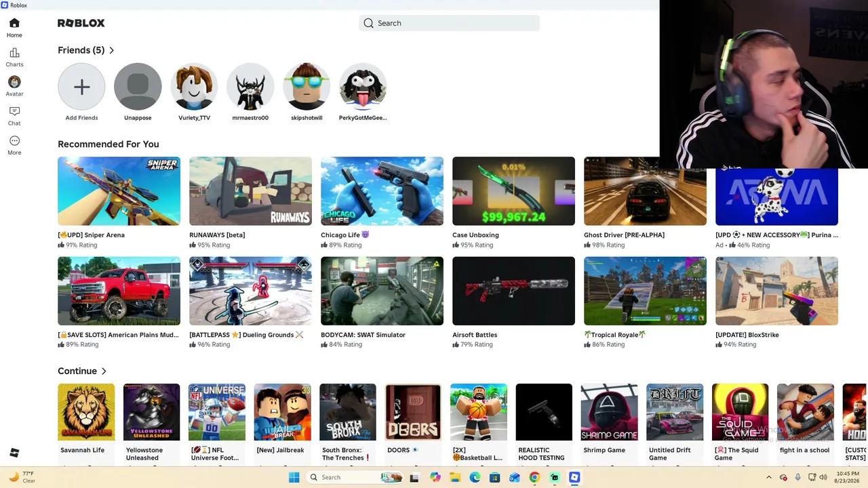The image size is (868, 488).
Task: Open the BloxStrike game tile
Action: (x=776, y=291)
